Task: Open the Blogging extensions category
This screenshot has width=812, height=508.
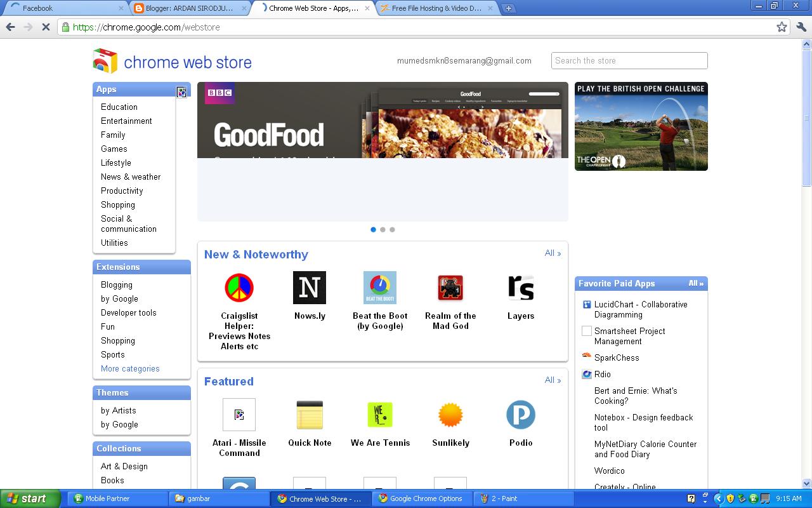Action: pyautogui.click(x=117, y=284)
